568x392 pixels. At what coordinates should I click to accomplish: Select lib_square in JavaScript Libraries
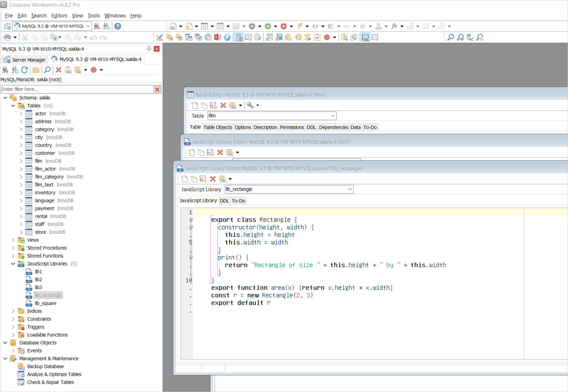coord(45,303)
